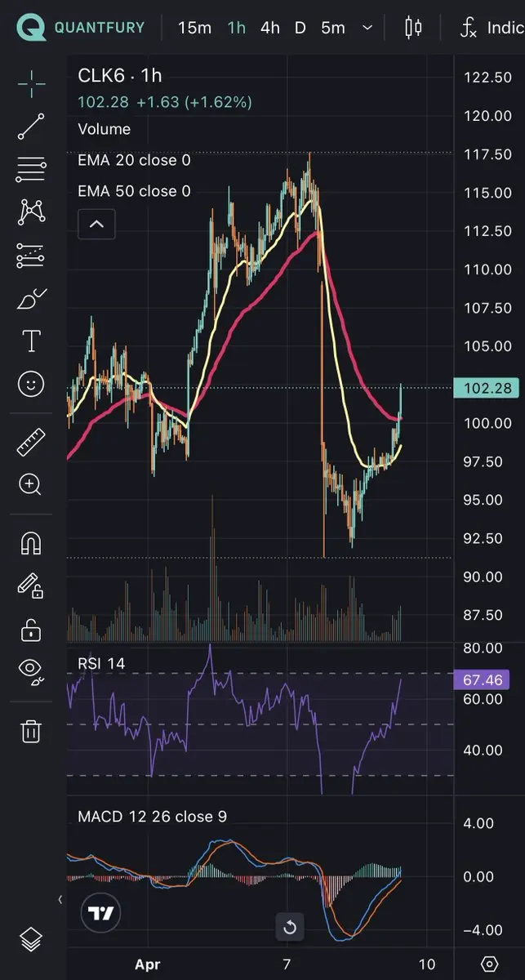Switch to the 5m timeframe
Viewport: 525px width, 980px height.
(x=332, y=28)
